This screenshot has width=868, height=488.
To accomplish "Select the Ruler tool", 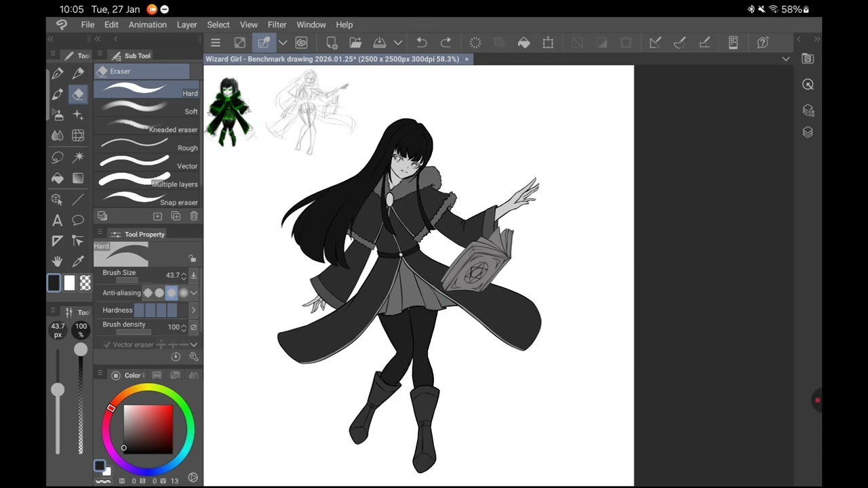I will coord(58,241).
